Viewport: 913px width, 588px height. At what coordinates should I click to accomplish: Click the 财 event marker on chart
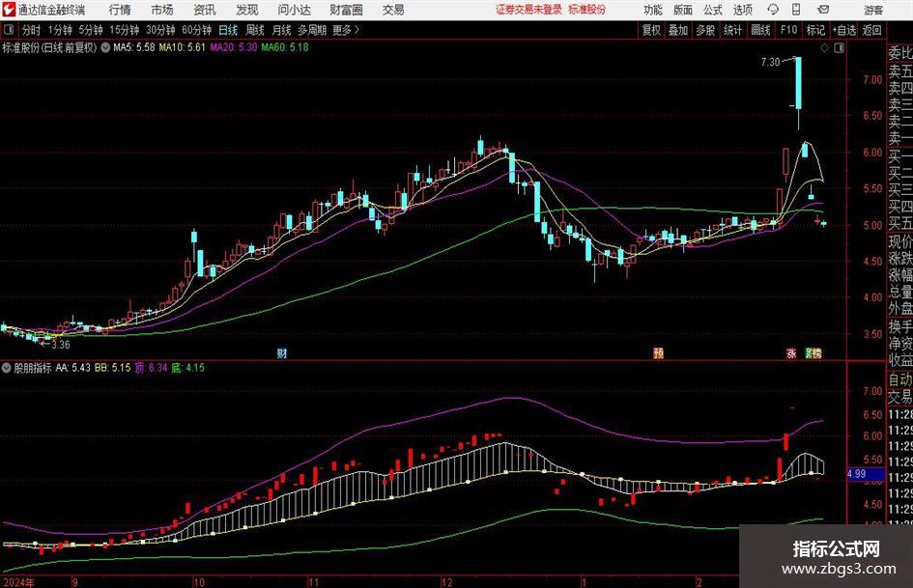(x=282, y=352)
